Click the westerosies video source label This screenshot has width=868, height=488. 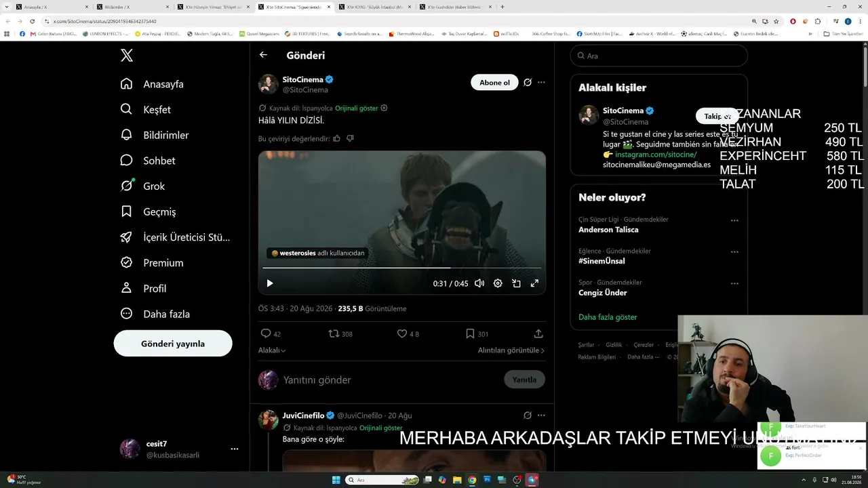[x=318, y=253]
